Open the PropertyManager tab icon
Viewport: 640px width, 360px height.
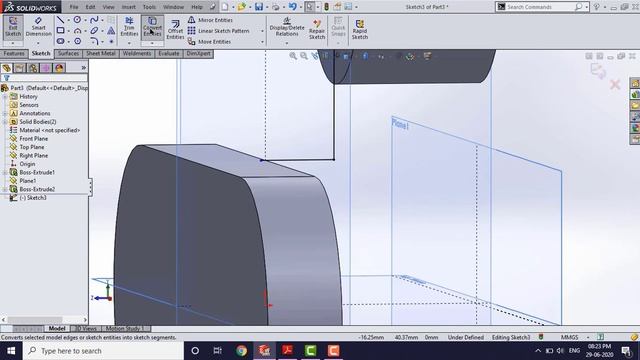(x=20, y=68)
